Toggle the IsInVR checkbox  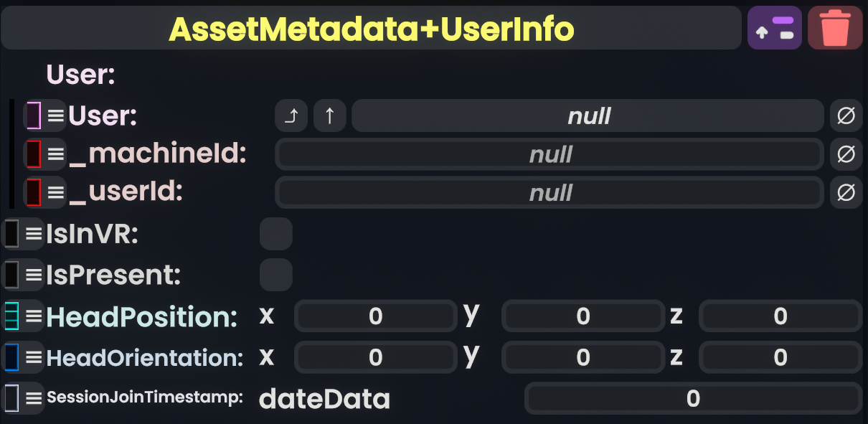276,234
